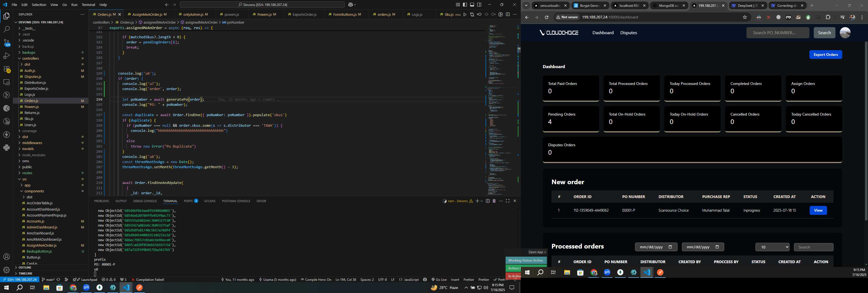Open the Accounts icon in VS Code

pos(7,257)
